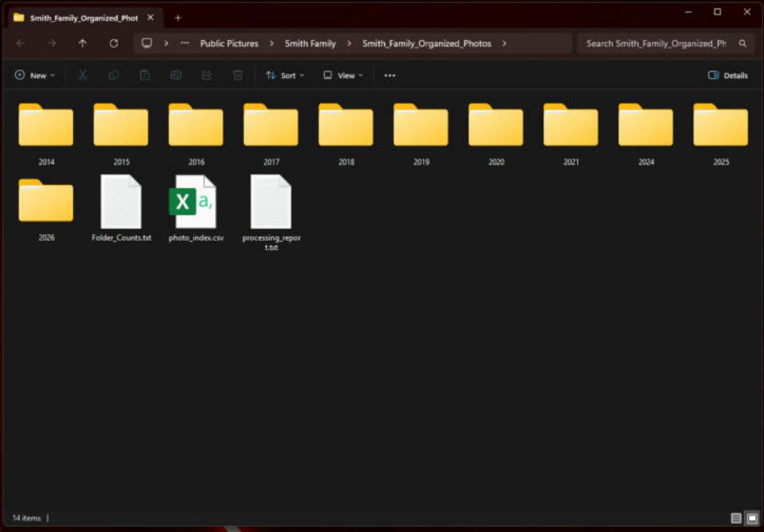This screenshot has height=532, width=764.
Task: Open the See more toolbar options
Action: pyautogui.click(x=390, y=75)
